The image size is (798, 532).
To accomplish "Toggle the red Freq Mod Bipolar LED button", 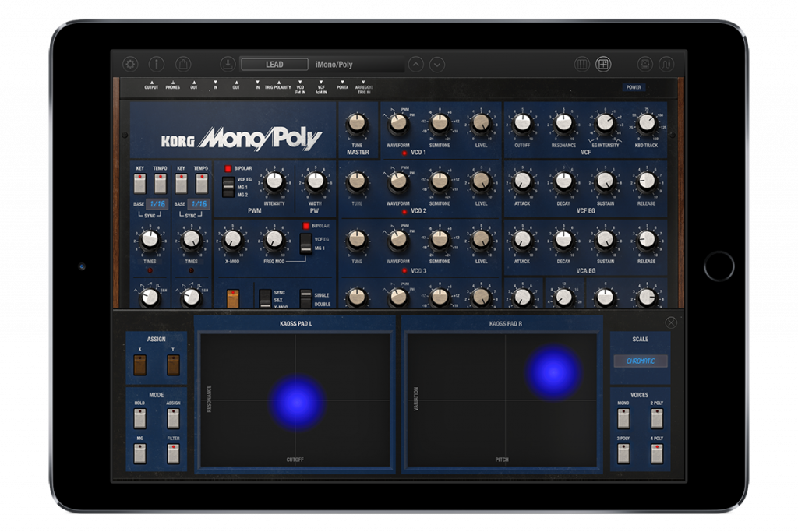I will (305, 226).
